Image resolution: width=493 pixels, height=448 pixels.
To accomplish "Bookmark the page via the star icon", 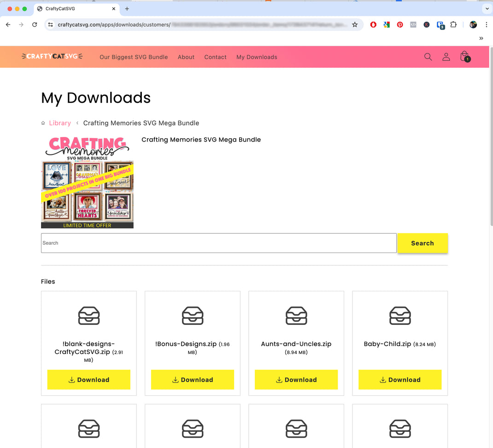I will [x=355, y=24].
